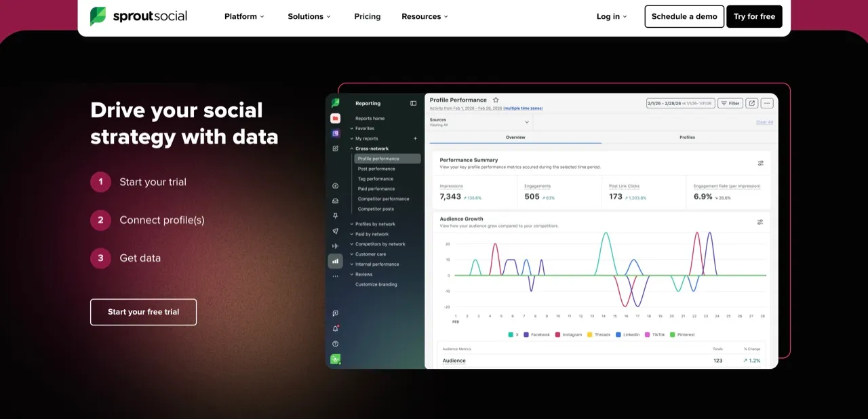868x419 pixels.
Task: Click the Sprout Social logo in header
Action: (138, 16)
